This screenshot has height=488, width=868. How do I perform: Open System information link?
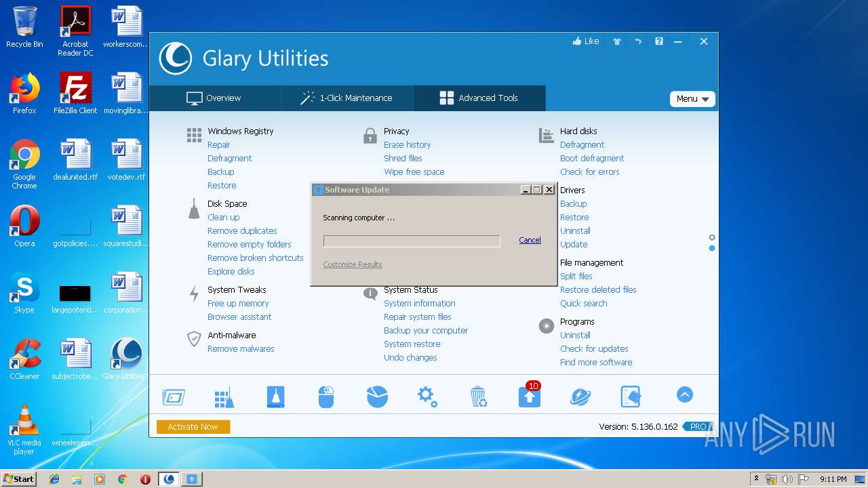(x=419, y=304)
